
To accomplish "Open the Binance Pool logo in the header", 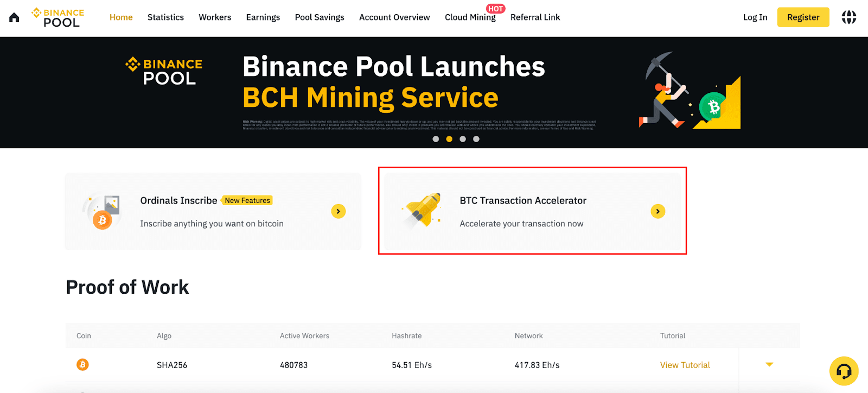I will 58,17.
